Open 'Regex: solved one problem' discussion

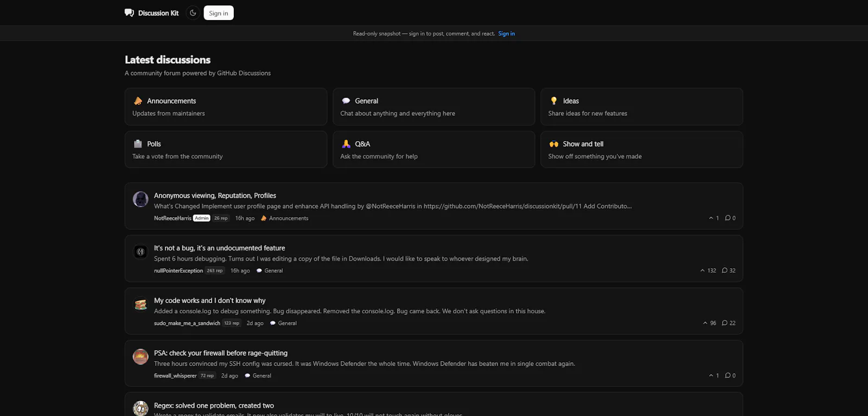[x=214, y=406]
